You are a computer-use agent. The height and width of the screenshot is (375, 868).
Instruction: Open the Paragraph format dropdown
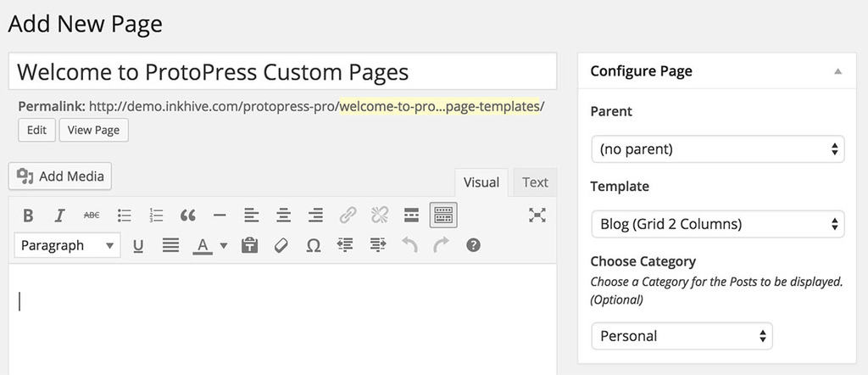(x=68, y=245)
